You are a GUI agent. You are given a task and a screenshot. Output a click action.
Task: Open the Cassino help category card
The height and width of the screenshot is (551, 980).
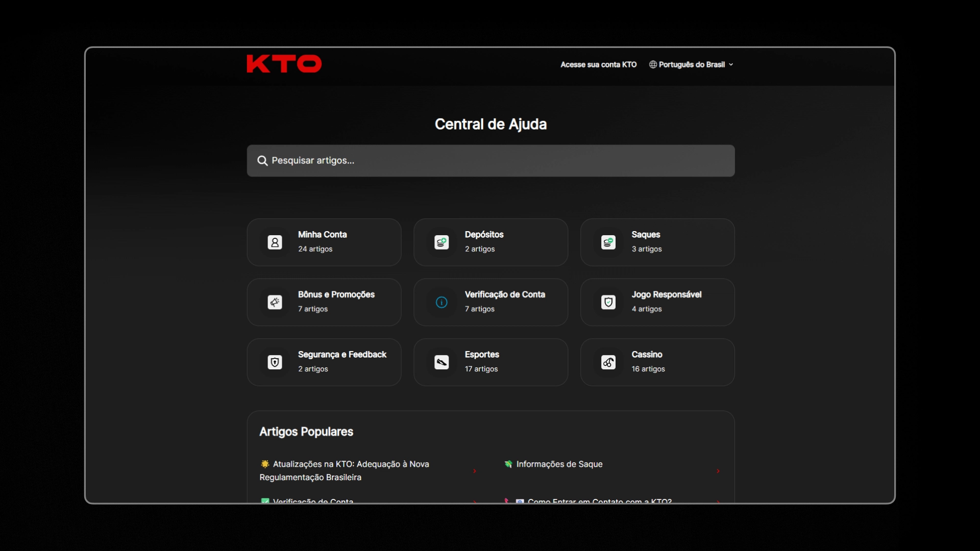(657, 362)
